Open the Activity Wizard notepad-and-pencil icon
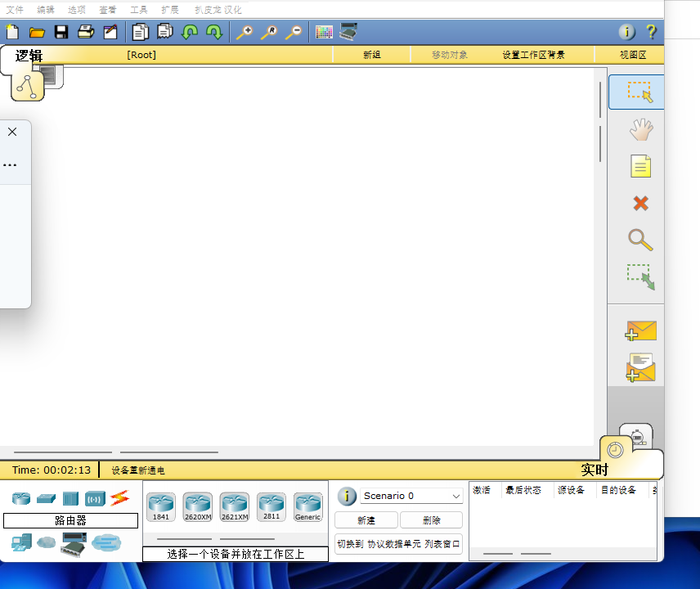Viewport: 700px width, 589px height. 110,32
